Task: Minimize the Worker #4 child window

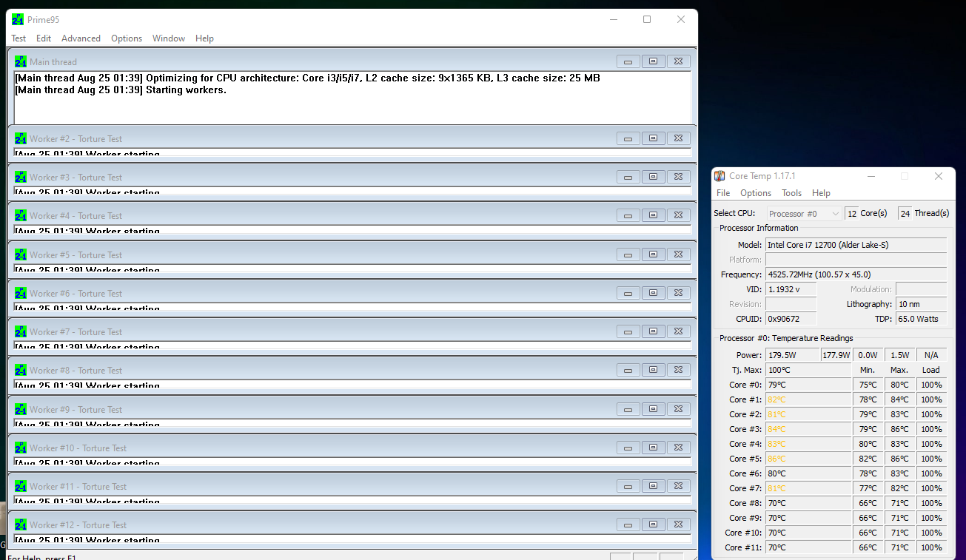Action: pyautogui.click(x=628, y=215)
